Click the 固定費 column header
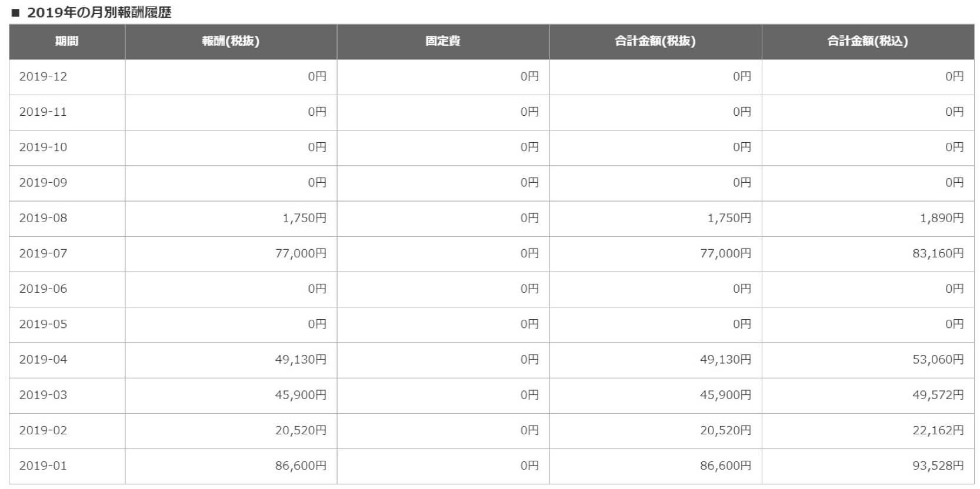This screenshot has height=489, width=980. pyautogui.click(x=443, y=41)
